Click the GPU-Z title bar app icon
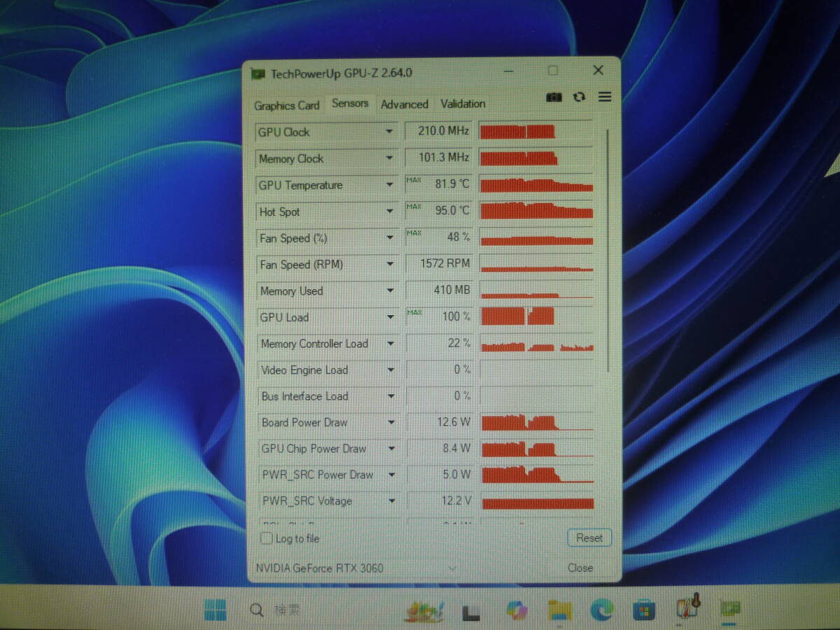The width and height of the screenshot is (840, 630). tap(258, 73)
